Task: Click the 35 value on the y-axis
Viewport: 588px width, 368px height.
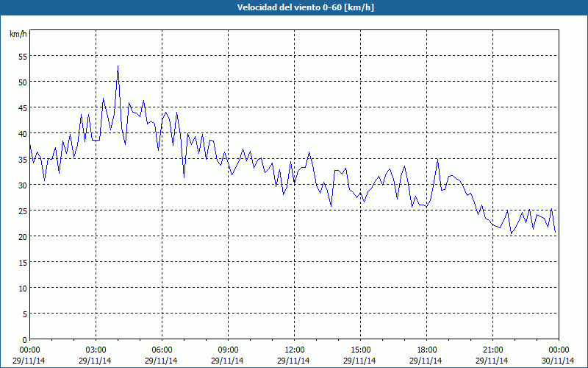Action: (x=23, y=159)
